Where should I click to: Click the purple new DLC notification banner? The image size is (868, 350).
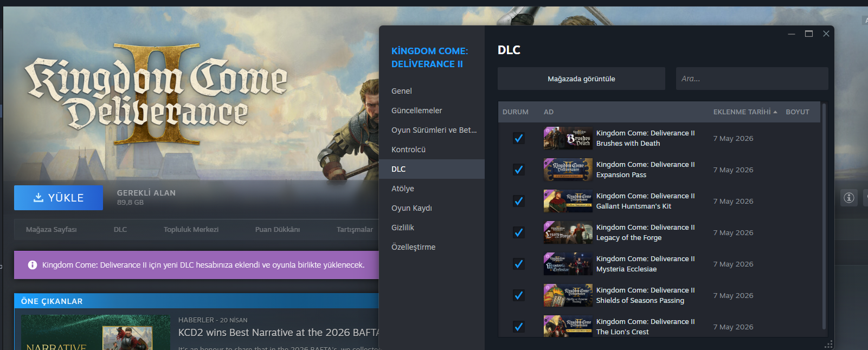[196, 265]
